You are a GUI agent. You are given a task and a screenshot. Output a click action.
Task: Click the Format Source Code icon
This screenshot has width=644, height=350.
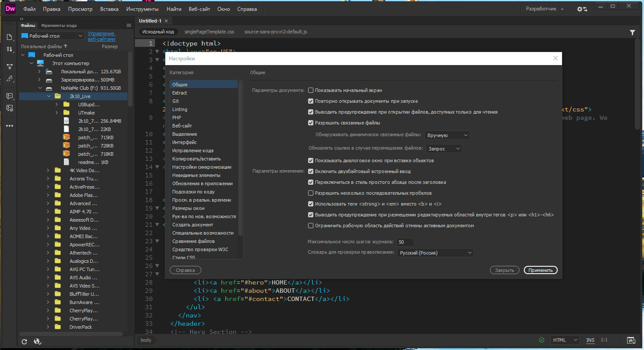pos(10,79)
